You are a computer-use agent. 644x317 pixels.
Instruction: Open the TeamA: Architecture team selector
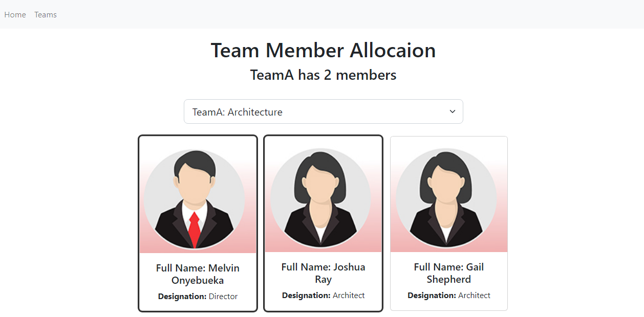[x=324, y=111]
